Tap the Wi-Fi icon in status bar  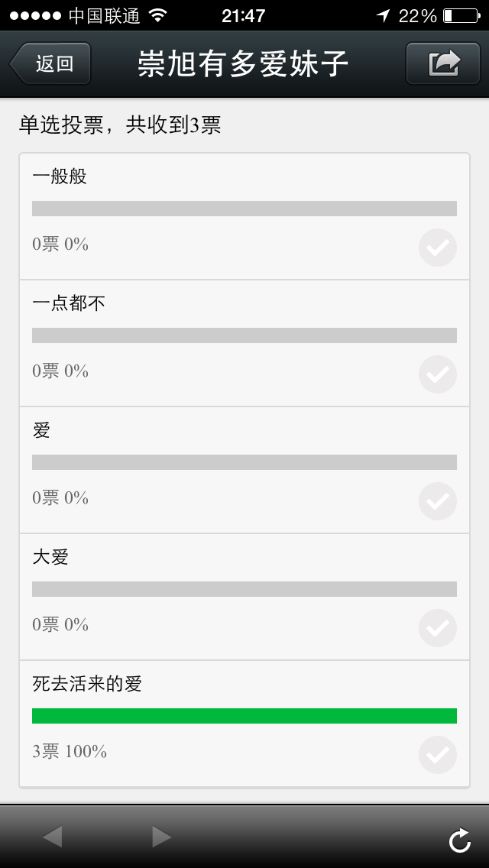tap(158, 15)
